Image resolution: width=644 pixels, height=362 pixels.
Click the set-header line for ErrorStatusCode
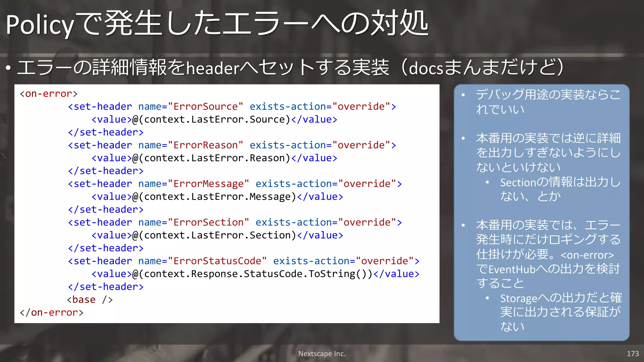pos(244,261)
